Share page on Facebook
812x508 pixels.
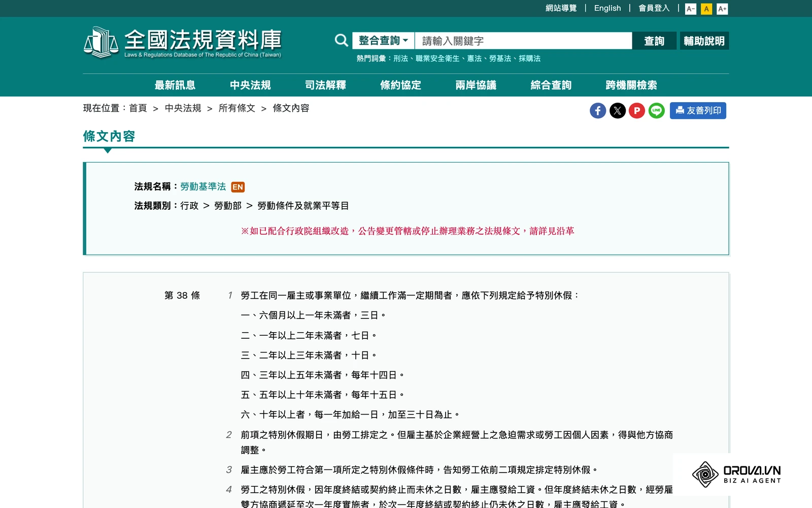(598, 111)
